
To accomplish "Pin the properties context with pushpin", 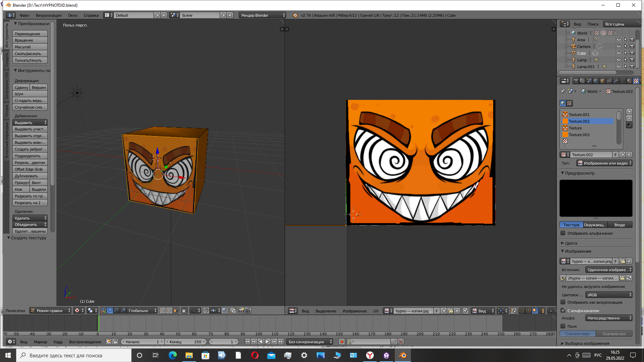I will 562,91.
